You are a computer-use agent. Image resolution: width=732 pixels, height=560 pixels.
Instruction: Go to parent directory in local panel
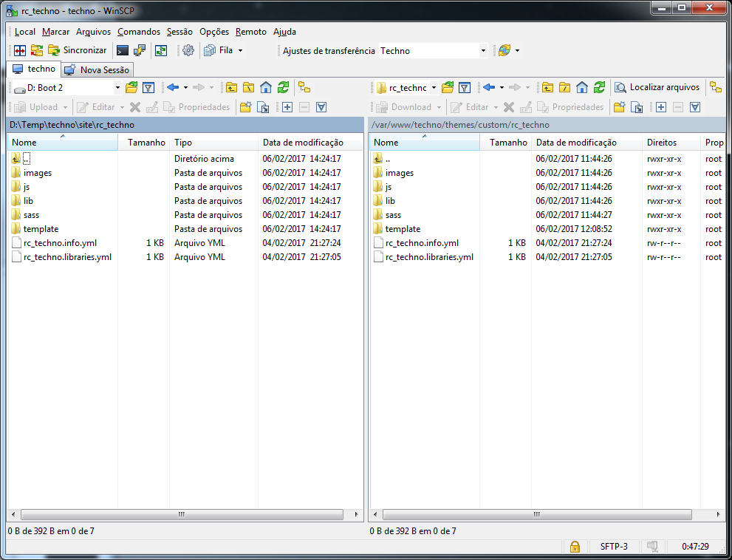click(231, 88)
